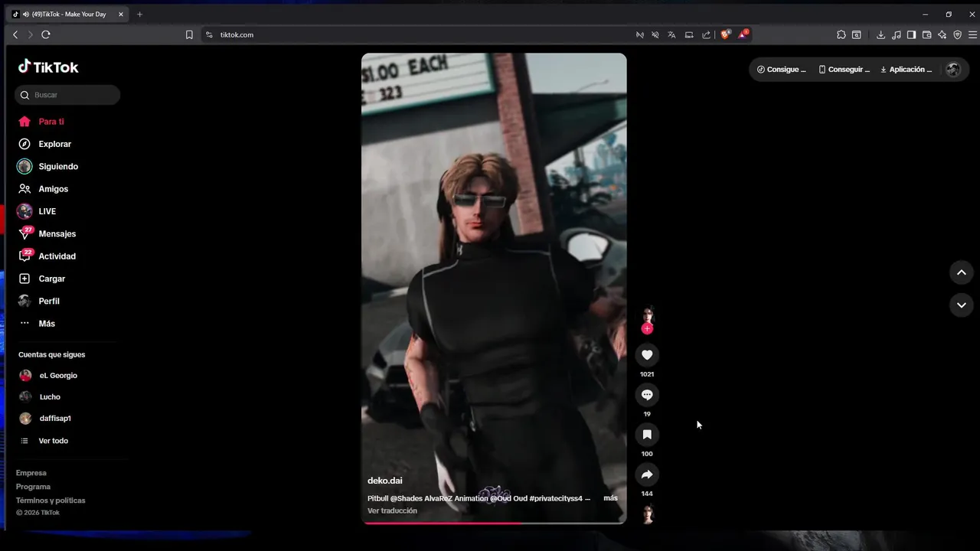Open the spinning sound disc thumbnail
The width and height of the screenshot is (980, 551).
[648, 514]
